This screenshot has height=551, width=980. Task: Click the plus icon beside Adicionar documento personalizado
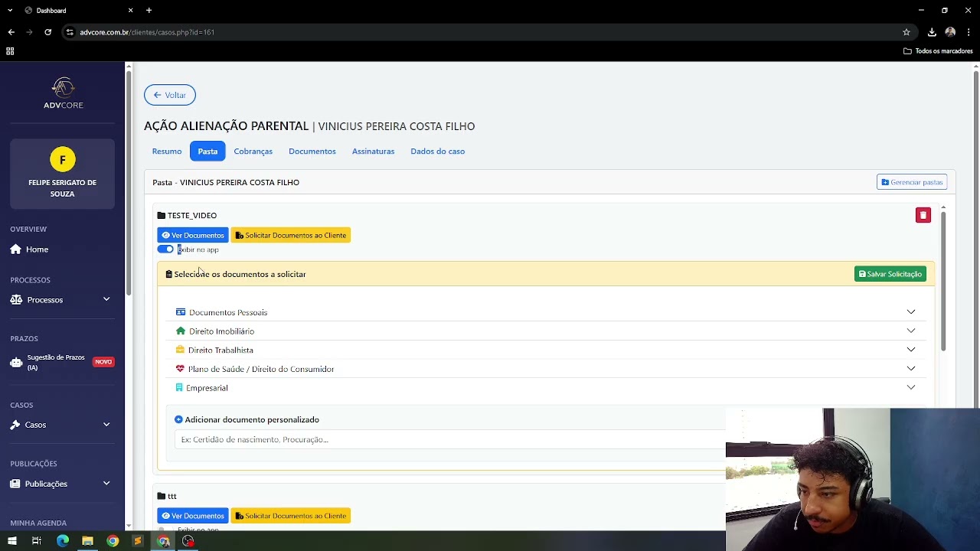point(178,419)
